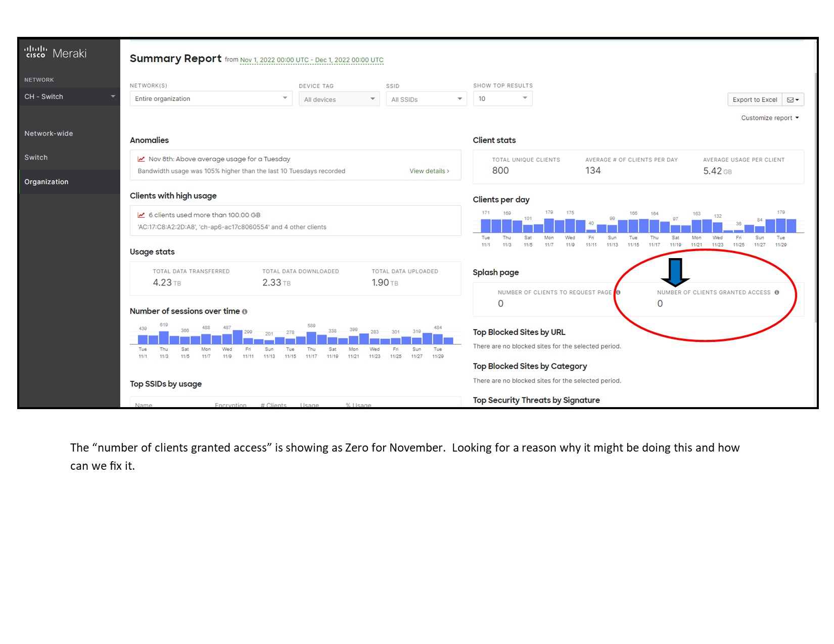Click the Export to Excel button

pyautogui.click(x=755, y=100)
